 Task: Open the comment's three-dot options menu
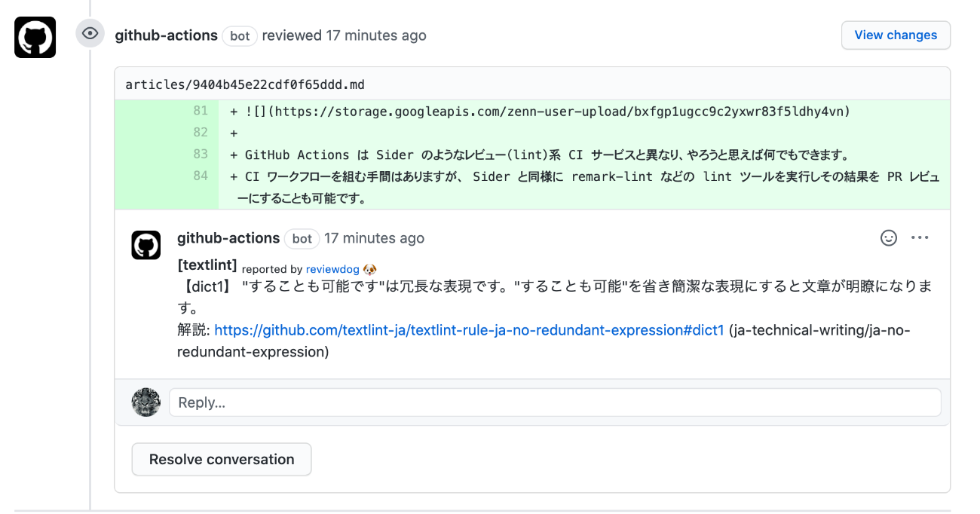[920, 238]
